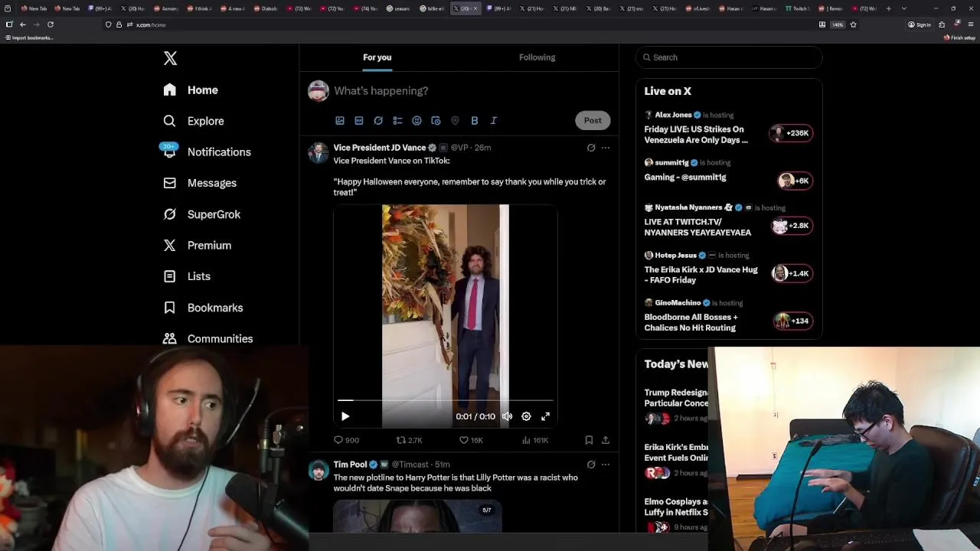Open Premium in sidebar
Image resolution: width=980 pixels, height=551 pixels.
pyautogui.click(x=198, y=246)
